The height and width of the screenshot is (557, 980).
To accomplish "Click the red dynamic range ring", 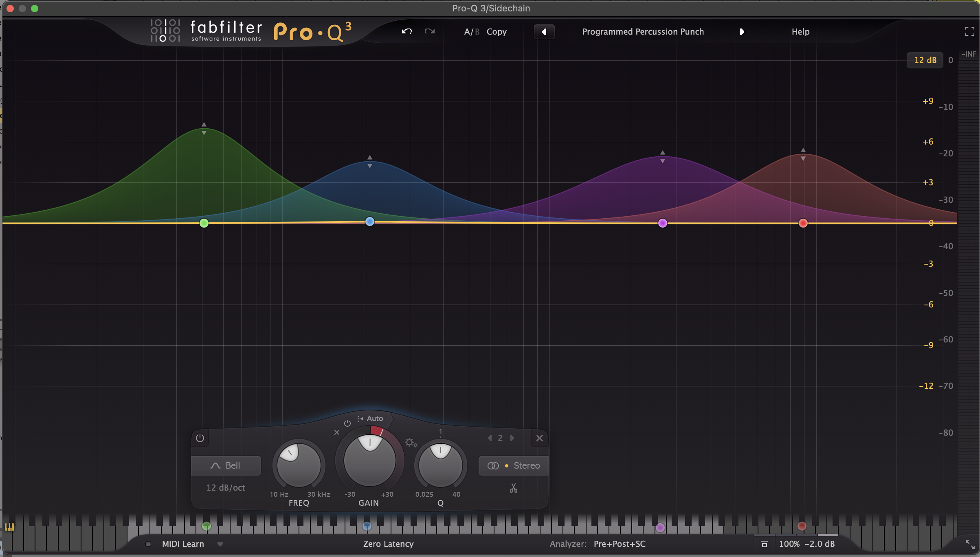I will [x=377, y=431].
